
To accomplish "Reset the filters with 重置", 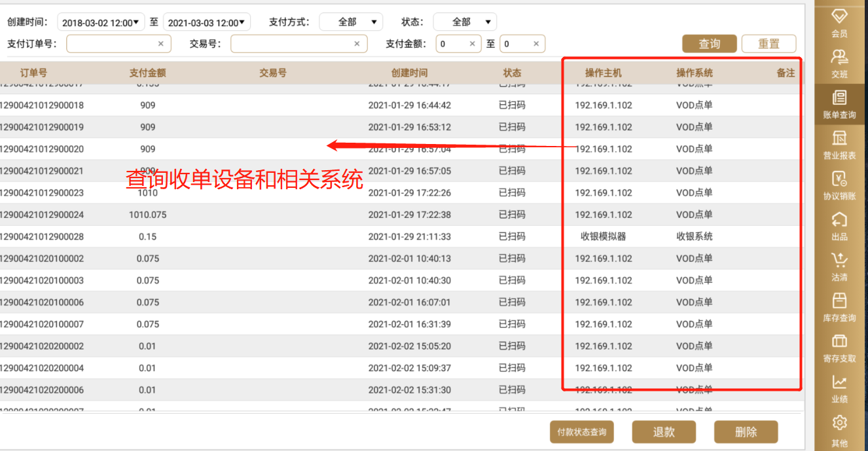I will (769, 44).
